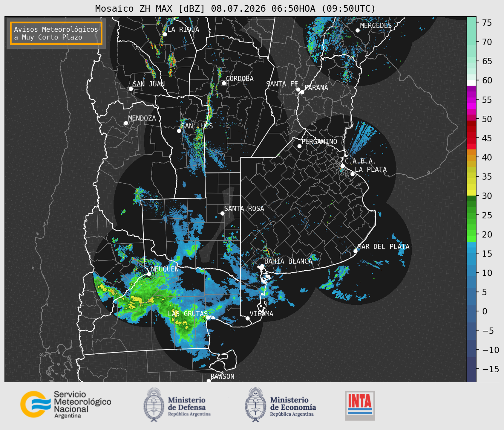504x430 pixels.
Task: Click the Ministerio de Defensa emblem
Action: pos(154,405)
